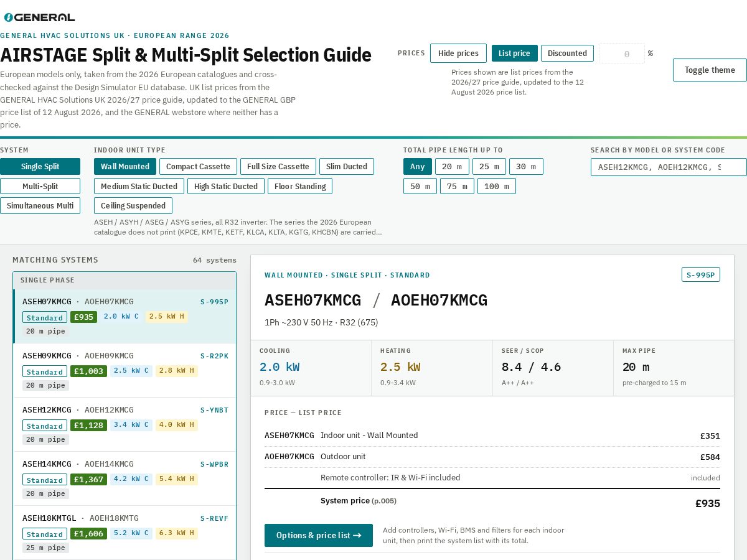Click the £1,367 price badge

point(88,479)
